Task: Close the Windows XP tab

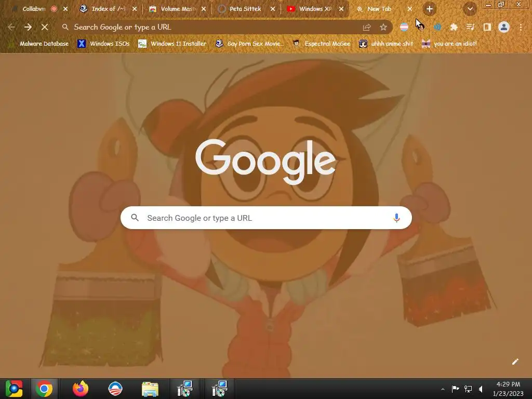Action: [x=341, y=9]
